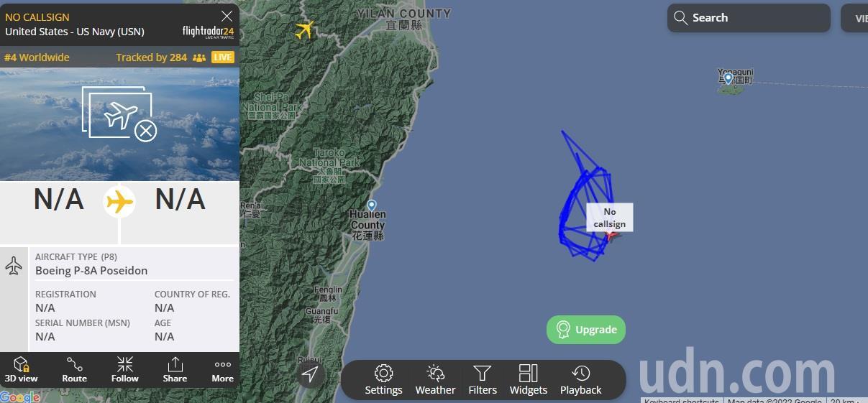
Task: Start flight Playback
Action: pos(580,380)
